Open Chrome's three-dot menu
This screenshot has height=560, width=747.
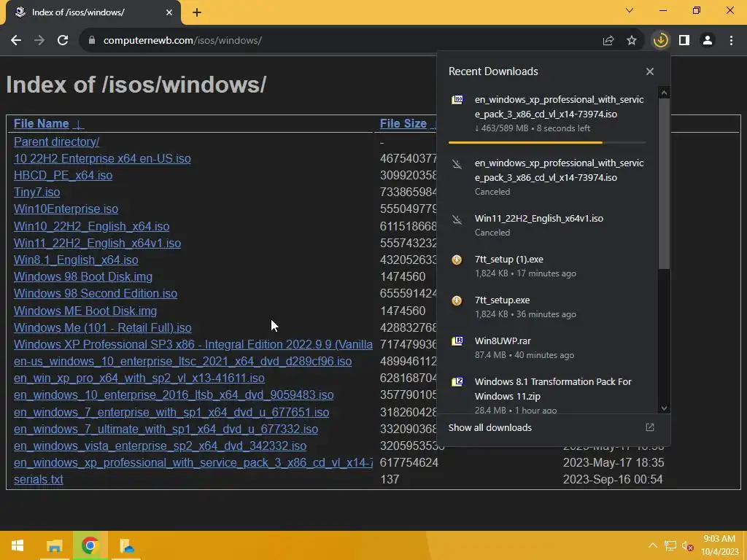[x=731, y=41]
